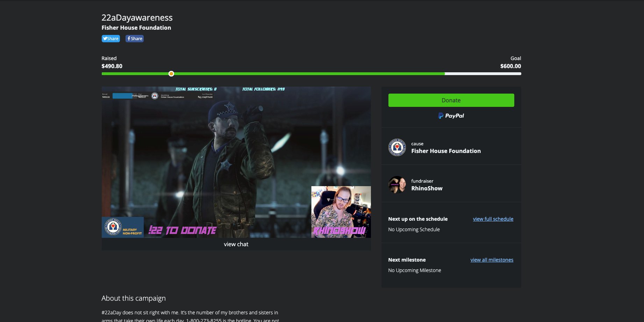644x322 pixels.
Task: Select the orange milestone marker on progress bar
Action: 171,74
